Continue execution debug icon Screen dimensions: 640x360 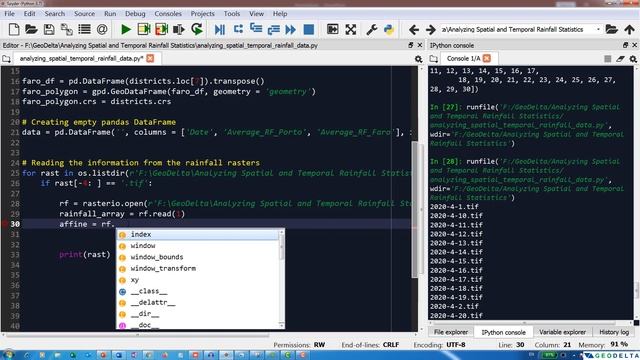(291, 29)
